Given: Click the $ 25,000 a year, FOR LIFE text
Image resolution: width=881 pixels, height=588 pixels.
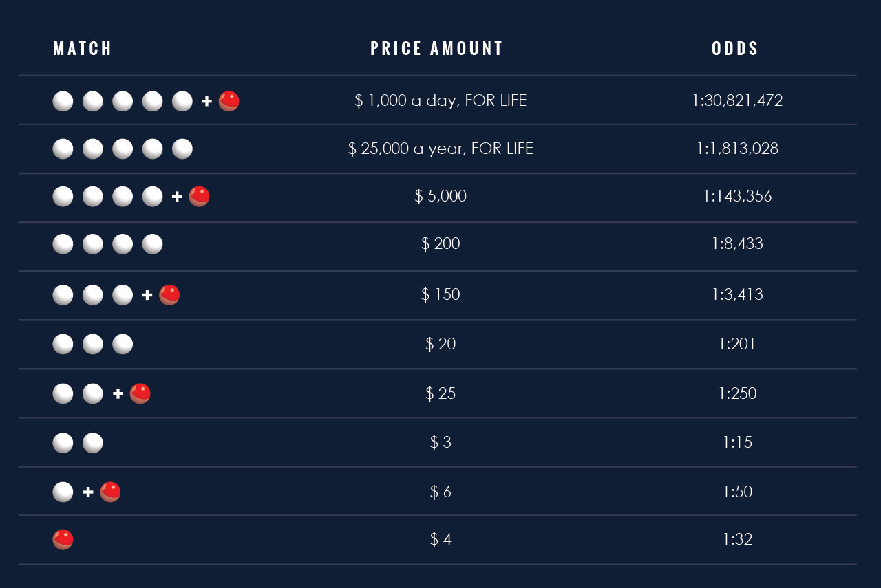Looking at the screenshot, I should point(440,149).
